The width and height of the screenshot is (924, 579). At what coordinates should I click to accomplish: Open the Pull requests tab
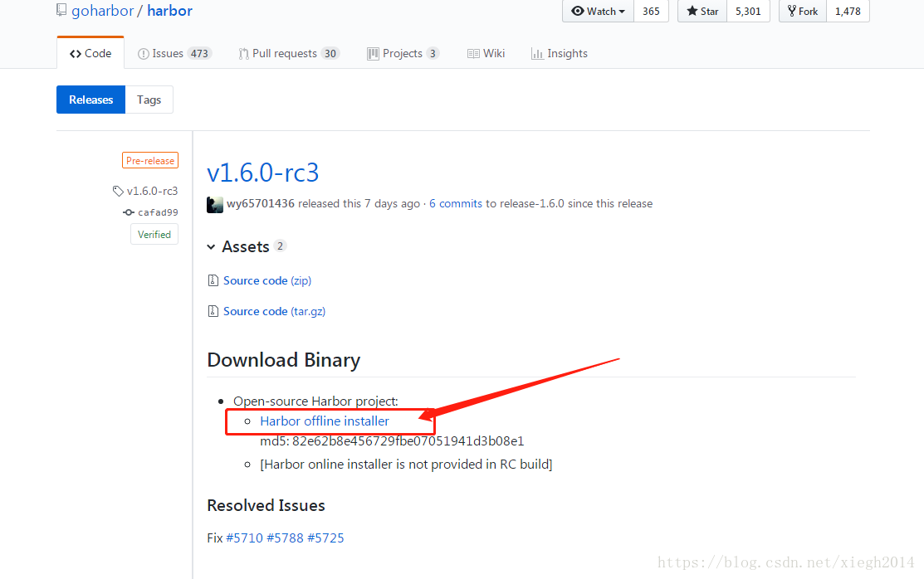pyautogui.click(x=289, y=54)
